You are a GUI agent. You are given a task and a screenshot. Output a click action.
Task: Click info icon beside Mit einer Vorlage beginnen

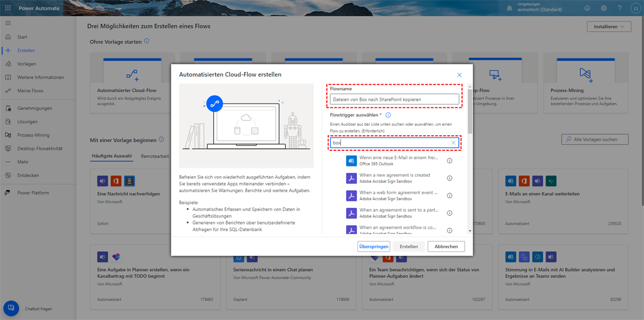[x=162, y=140]
